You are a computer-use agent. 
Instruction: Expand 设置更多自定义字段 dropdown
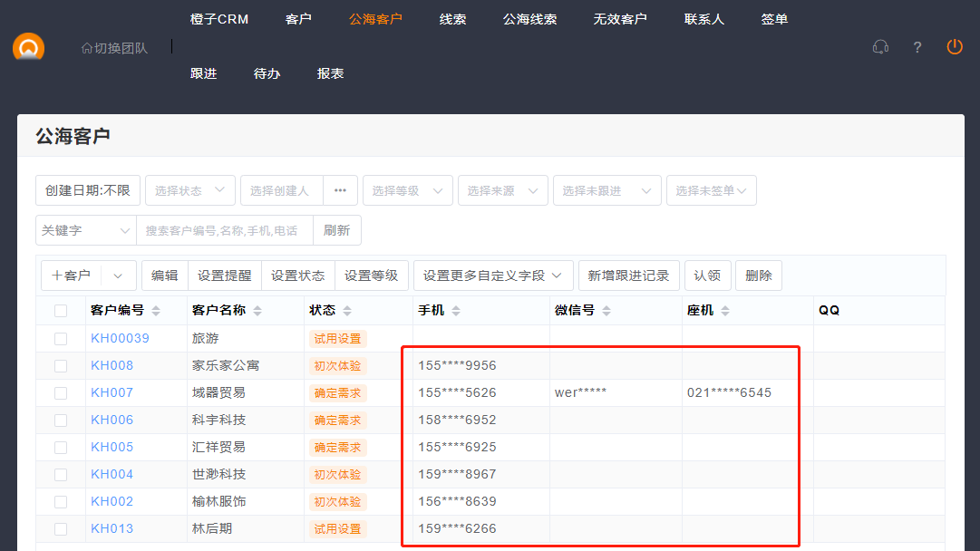coord(493,275)
